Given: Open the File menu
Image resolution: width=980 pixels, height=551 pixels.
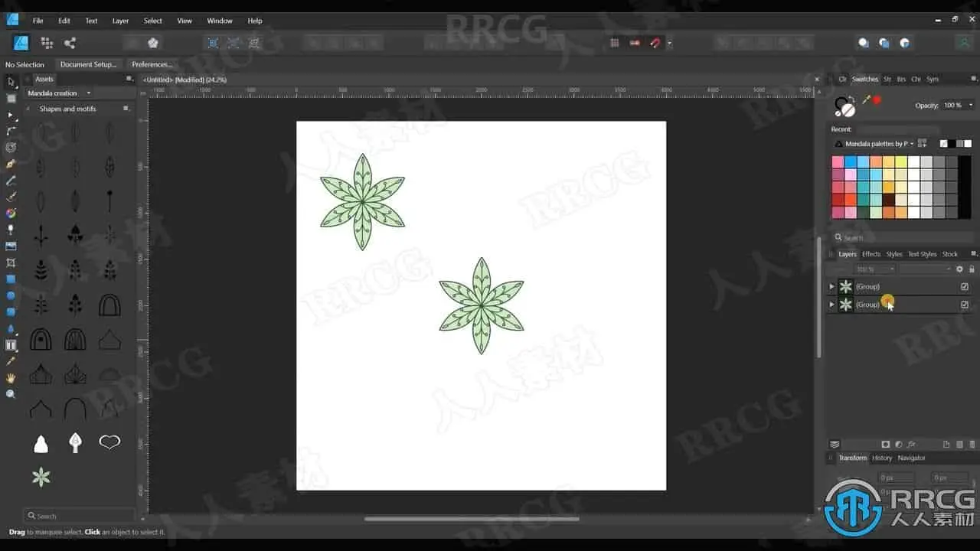Looking at the screenshot, I should point(38,21).
